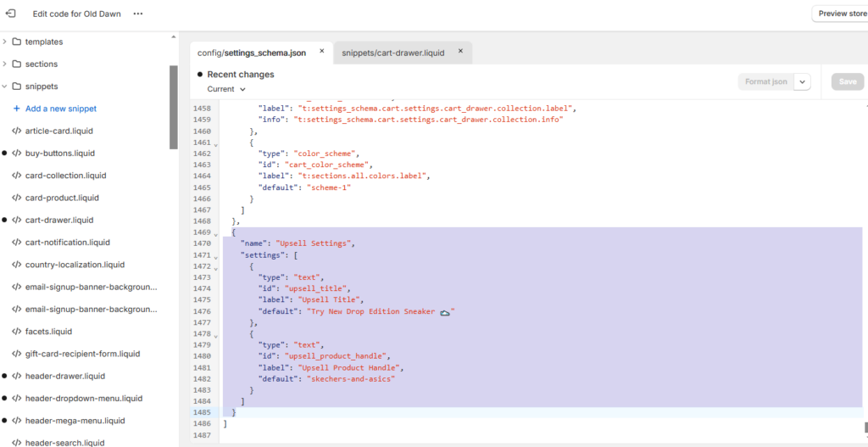Click the exit editor icon
Screen dimensions: 868x447
click(10, 14)
